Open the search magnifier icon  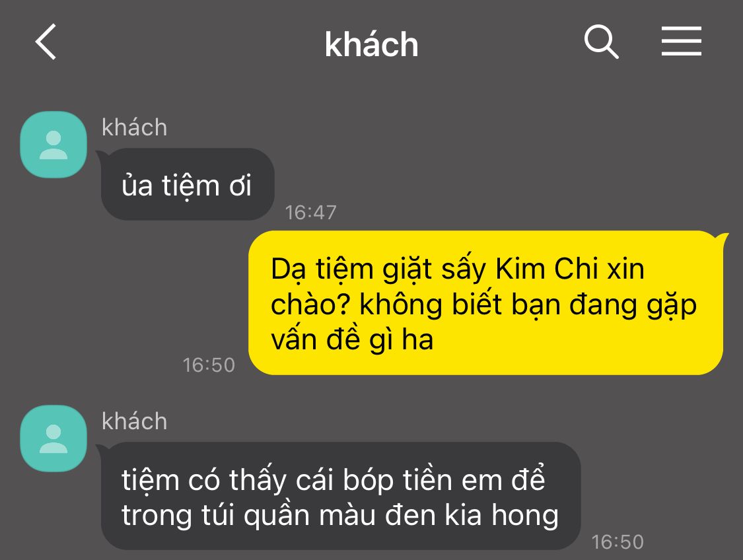tap(601, 42)
